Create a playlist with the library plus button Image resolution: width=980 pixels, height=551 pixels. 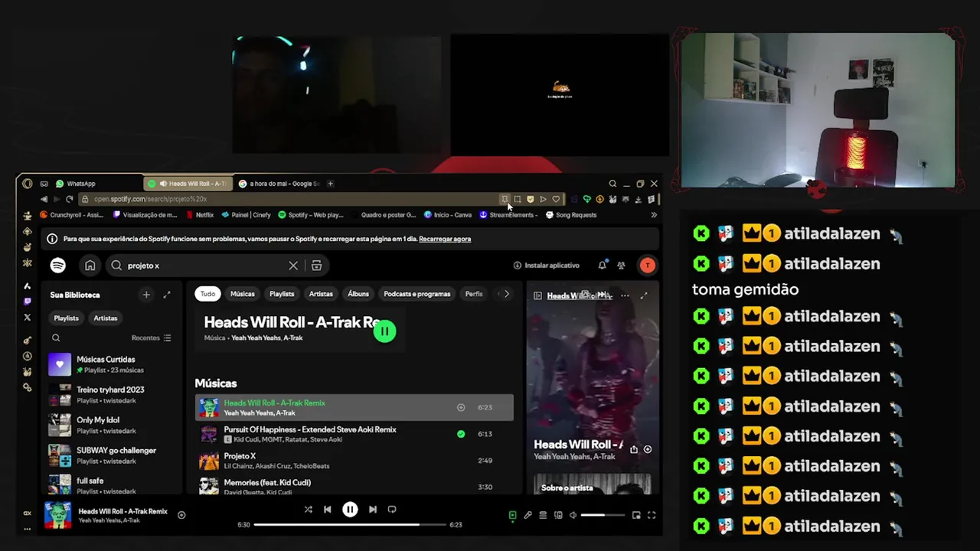point(146,295)
